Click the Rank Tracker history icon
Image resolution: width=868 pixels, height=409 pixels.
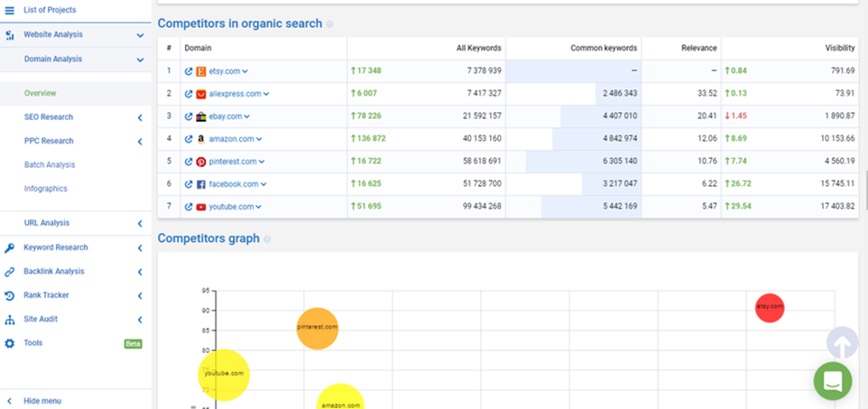click(x=9, y=296)
